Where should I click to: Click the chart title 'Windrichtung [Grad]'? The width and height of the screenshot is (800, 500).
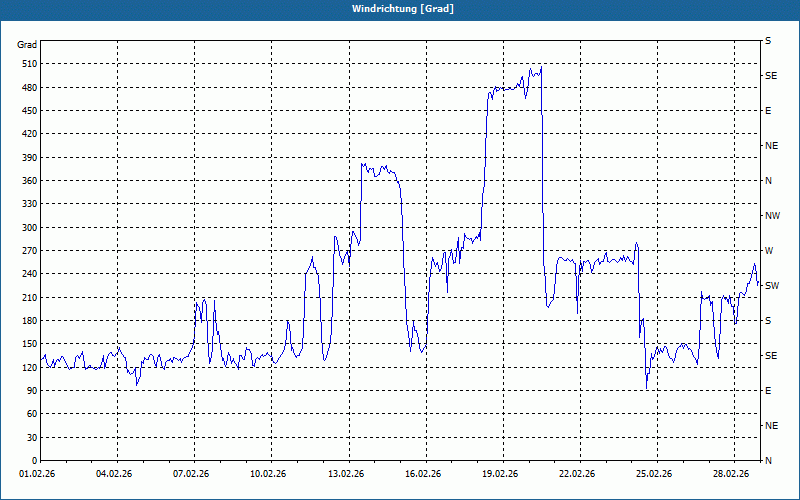coord(403,9)
